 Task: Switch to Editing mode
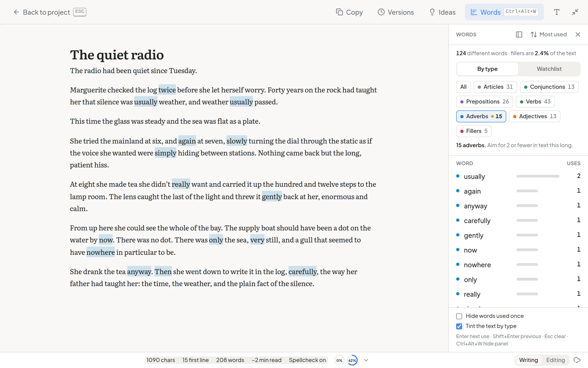click(555, 360)
